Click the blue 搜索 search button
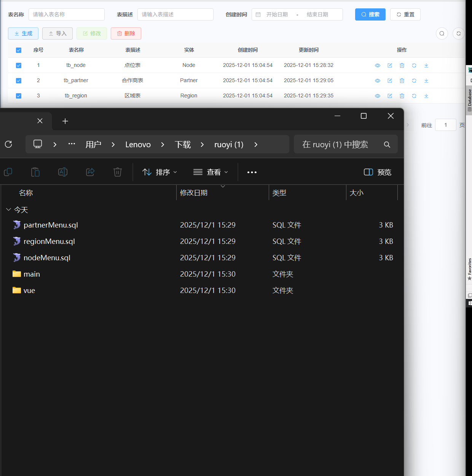The width and height of the screenshot is (472, 476). pos(370,14)
